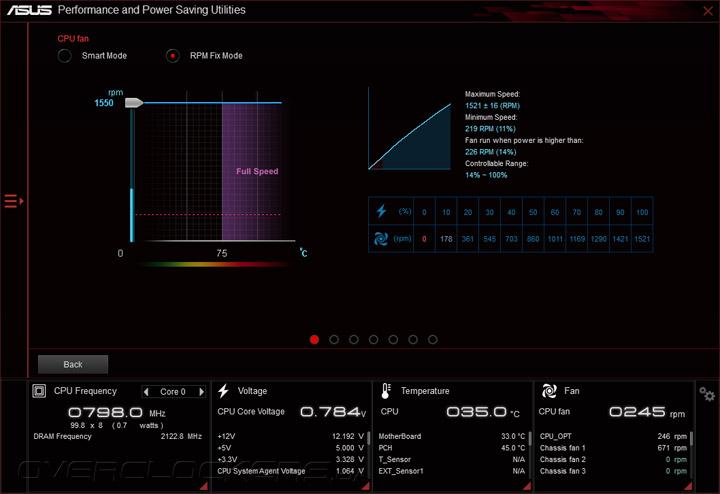Expand Temperature panel corner arrow
Screen dimensions: 720x494
pyautogui.click(x=527, y=486)
